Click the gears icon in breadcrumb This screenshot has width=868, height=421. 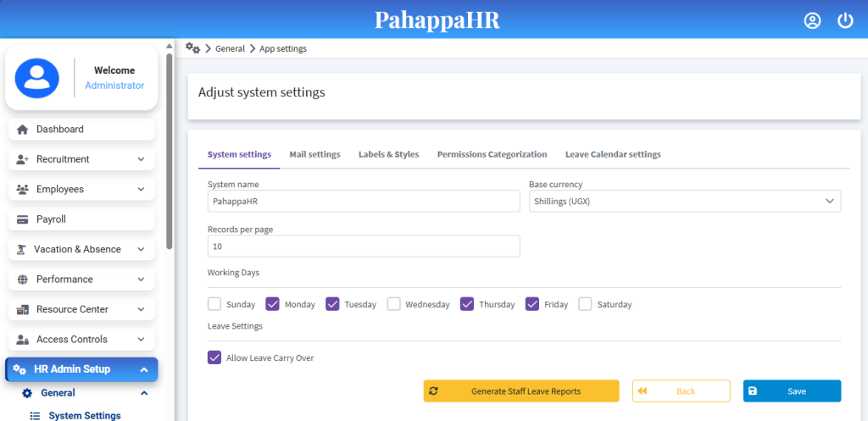[192, 48]
